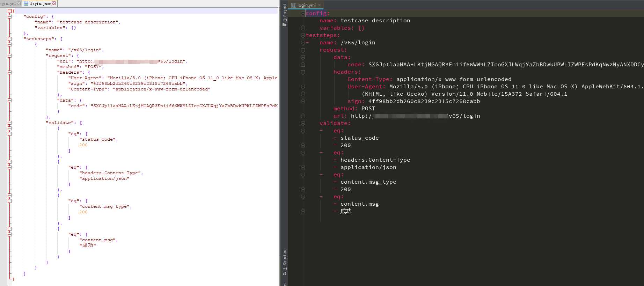Screen dimensions: 644x286
Task: Fold the headers: block in login.yml
Action: click(x=303, y=72)
